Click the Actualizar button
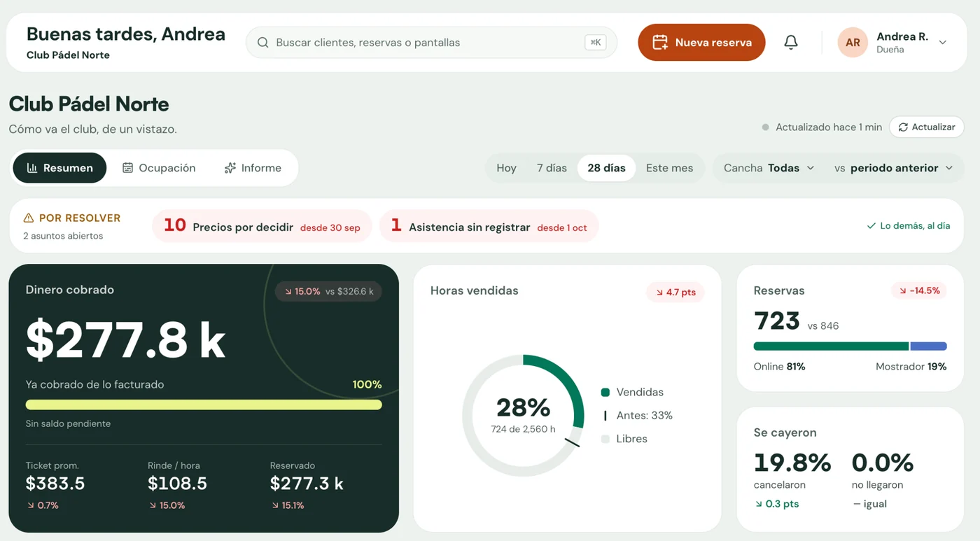 point(927,127)
